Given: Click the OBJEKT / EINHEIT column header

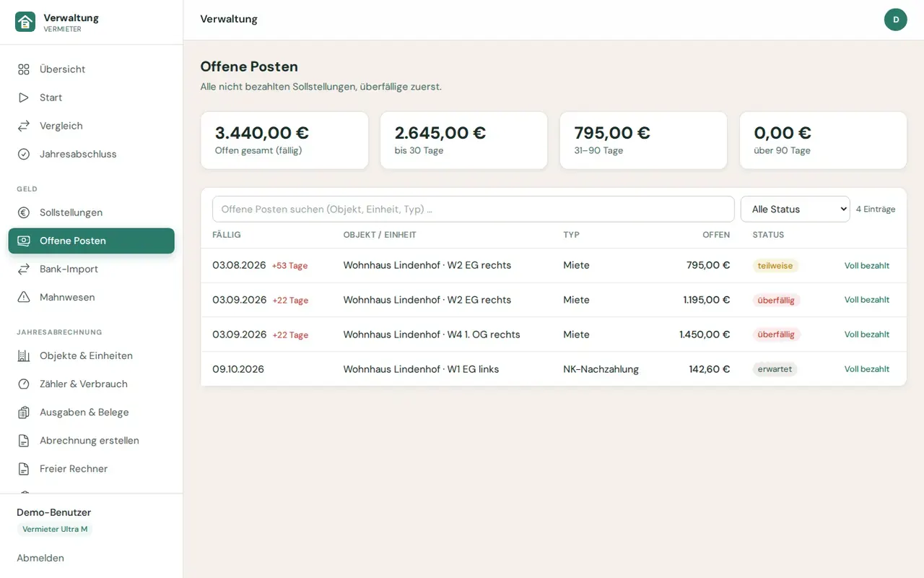Looking at the screenshot, I should pos(380,235).
